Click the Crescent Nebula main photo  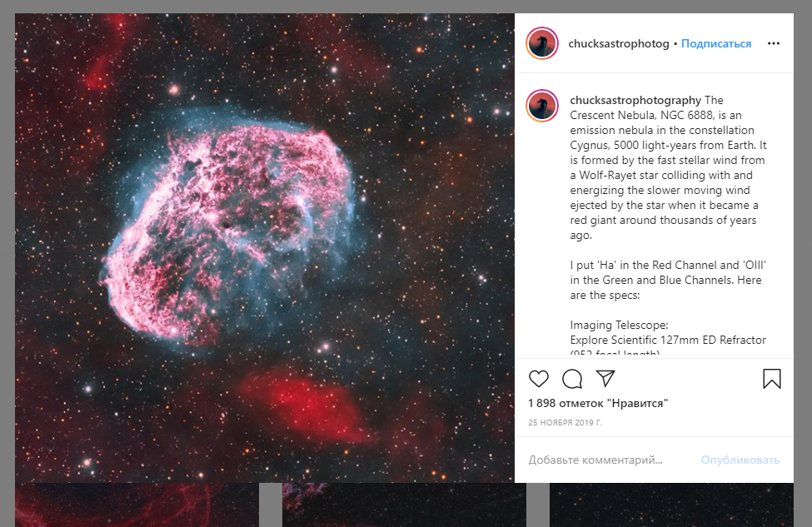click(265, 248)
